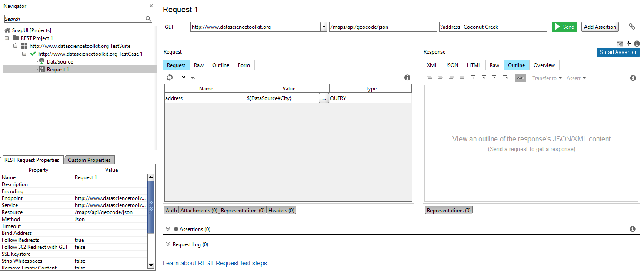
Task: Expand the Assertions (0) section
Action: pos(168,229)
